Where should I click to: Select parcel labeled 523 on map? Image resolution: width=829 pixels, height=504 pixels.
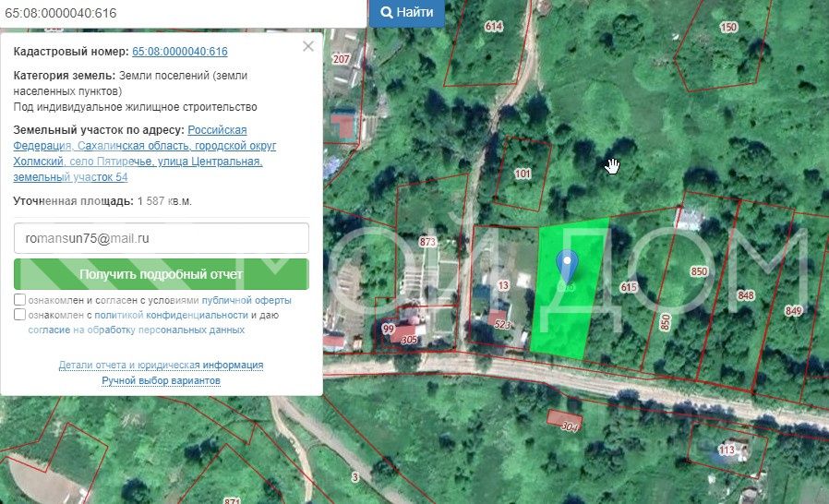pyautogui.click(x=501, y=324)
